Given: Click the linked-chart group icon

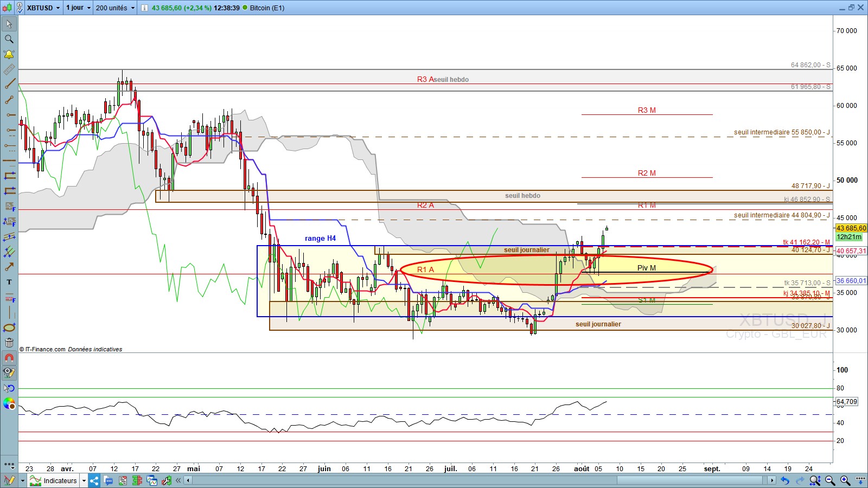Looking at the screenshot, I should tap(20, 8).
